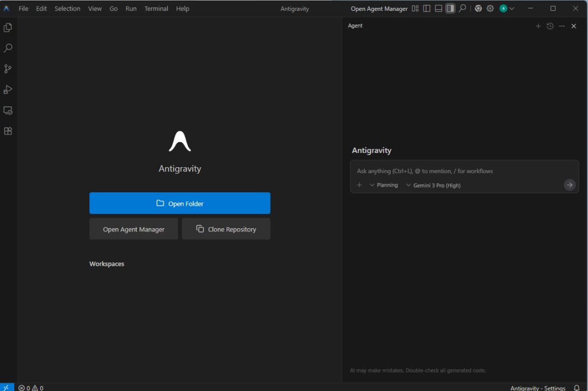The height and width of the screenshot is (391, 588).
Task: Toggle the bottom panel layout button
Action: click(x=438, y=9)
